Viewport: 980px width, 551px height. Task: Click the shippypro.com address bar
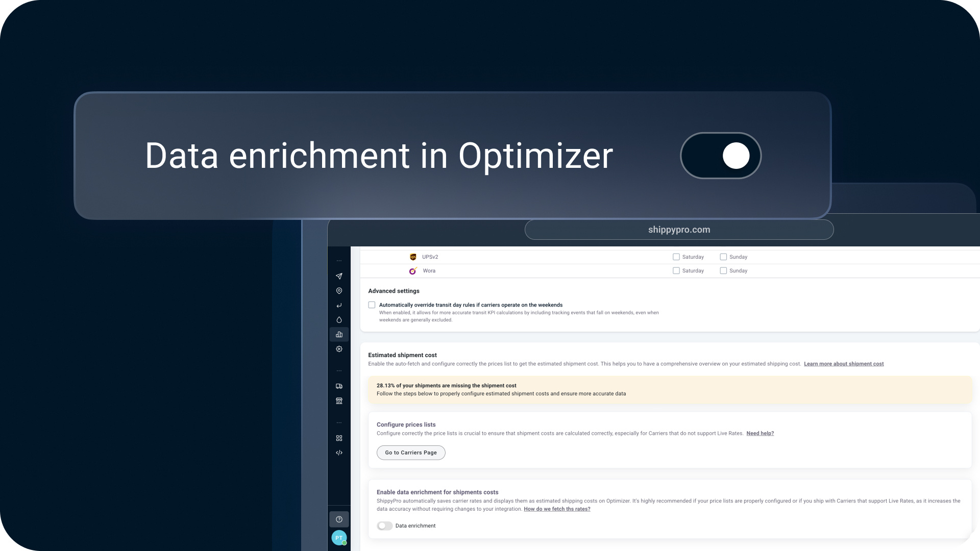(x=679, y=230)
